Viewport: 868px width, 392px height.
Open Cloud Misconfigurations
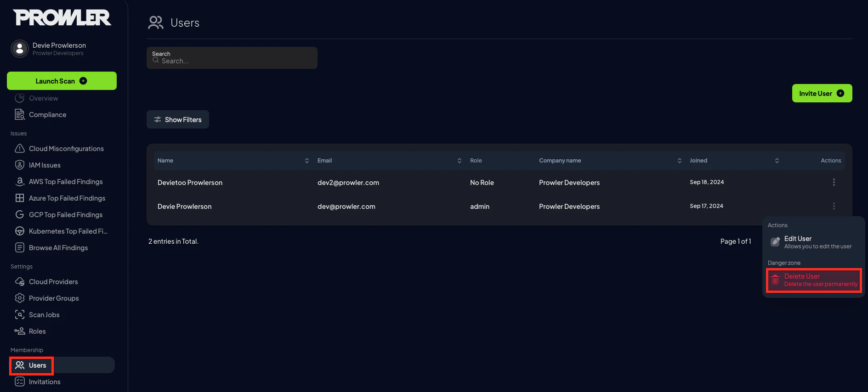(x=66, y=149)
